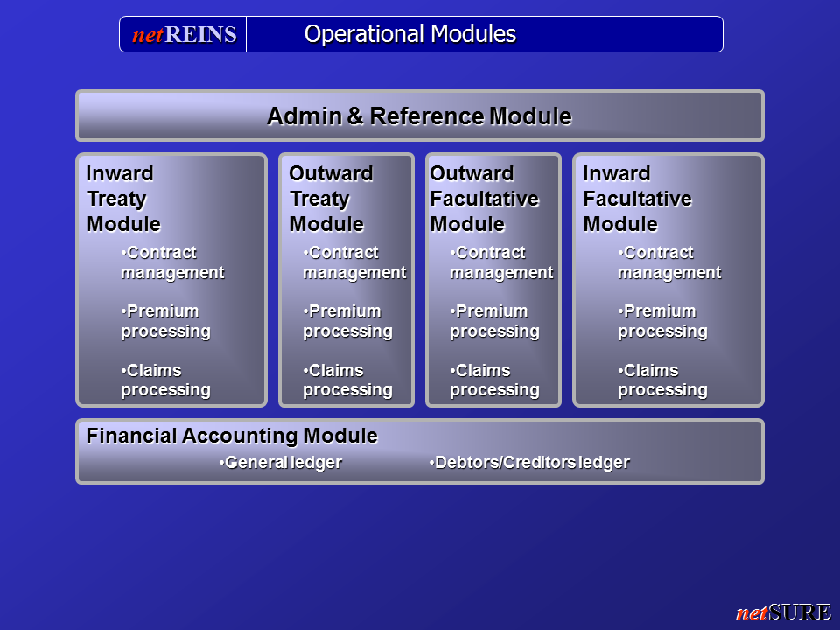Select the Debtors/Creditors ledger item
This screenshot has height=630, width=840.
529,463
